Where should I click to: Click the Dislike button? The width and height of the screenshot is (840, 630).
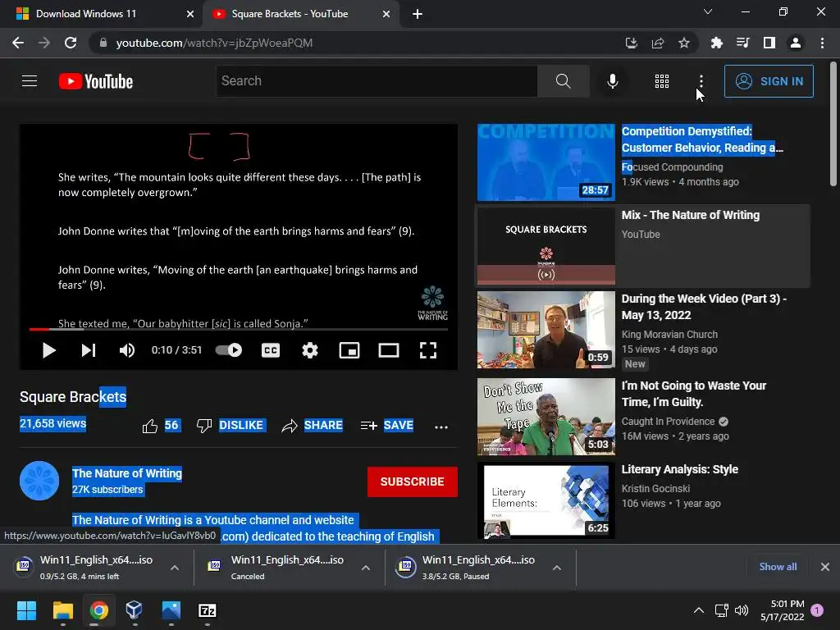click(x=231, y=426)
